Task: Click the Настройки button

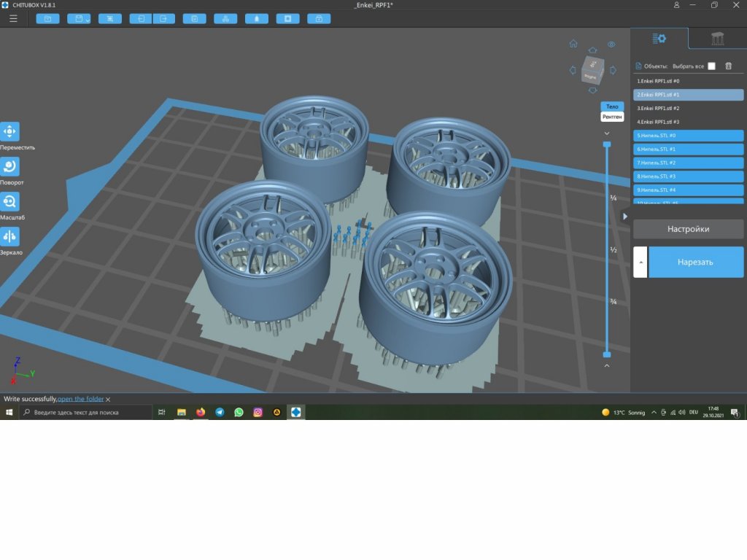Action: click(x=688, y=229)
